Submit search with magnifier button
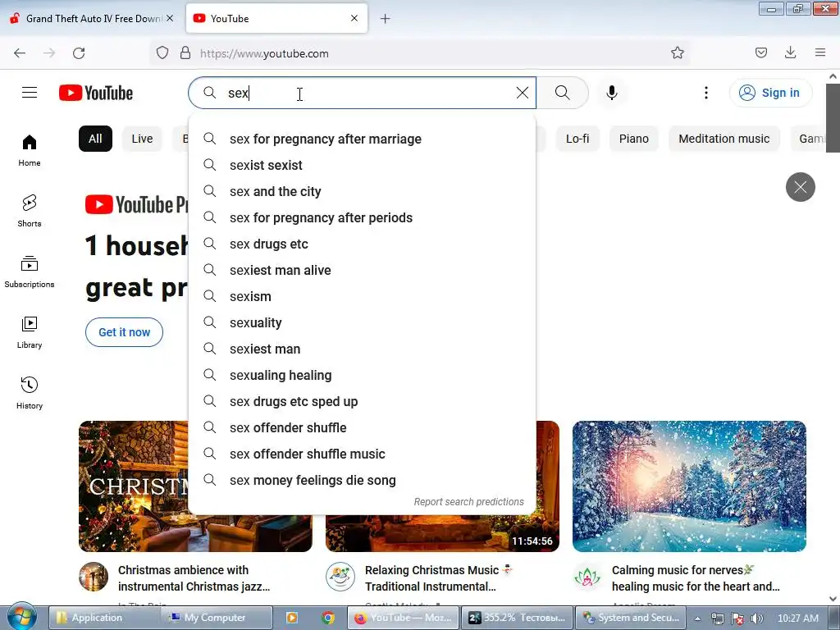This screenshot has height=630, width=840. tap(563, 93)
